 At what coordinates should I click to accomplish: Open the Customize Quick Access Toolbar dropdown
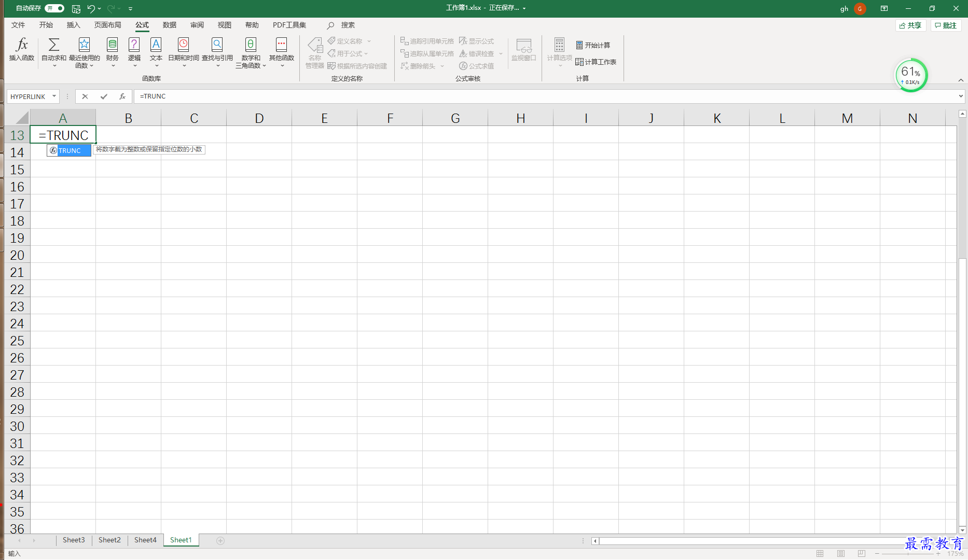point(130,8)
